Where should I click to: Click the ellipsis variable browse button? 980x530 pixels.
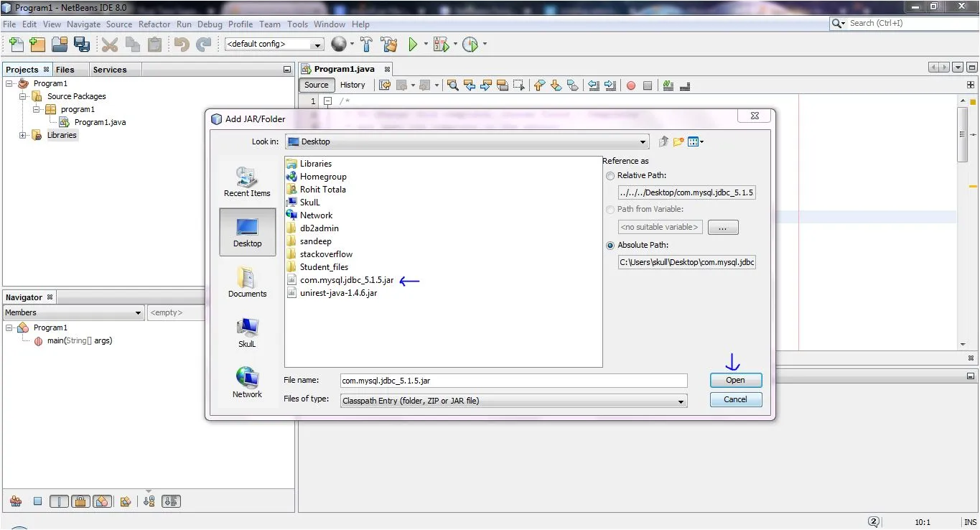(723, 227)
